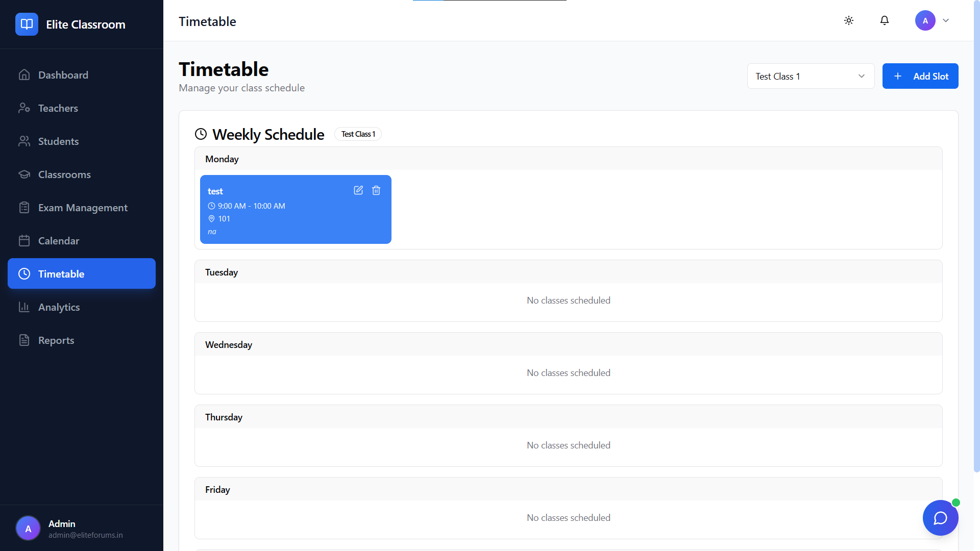
Task: Open the Calendar page
Action: tap(58, 241)
